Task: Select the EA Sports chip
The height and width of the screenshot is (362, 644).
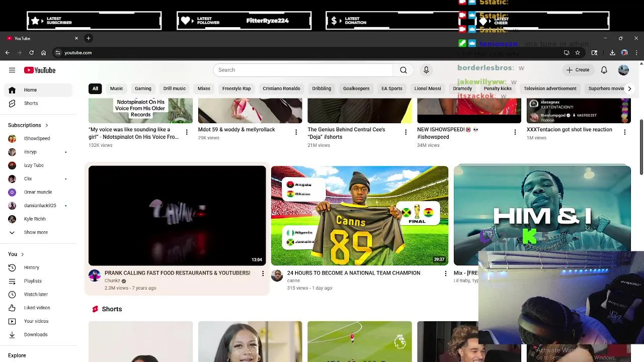Action: coord(392,88)
